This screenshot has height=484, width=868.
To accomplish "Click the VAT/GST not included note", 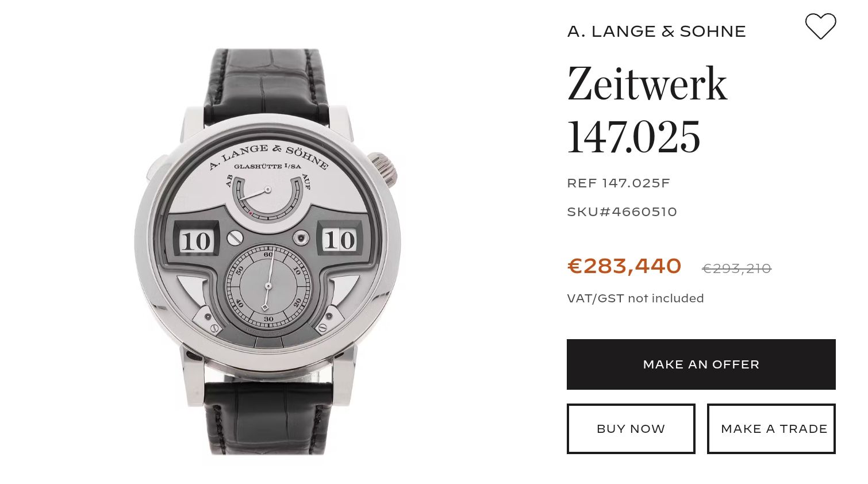I will [635, 298].
